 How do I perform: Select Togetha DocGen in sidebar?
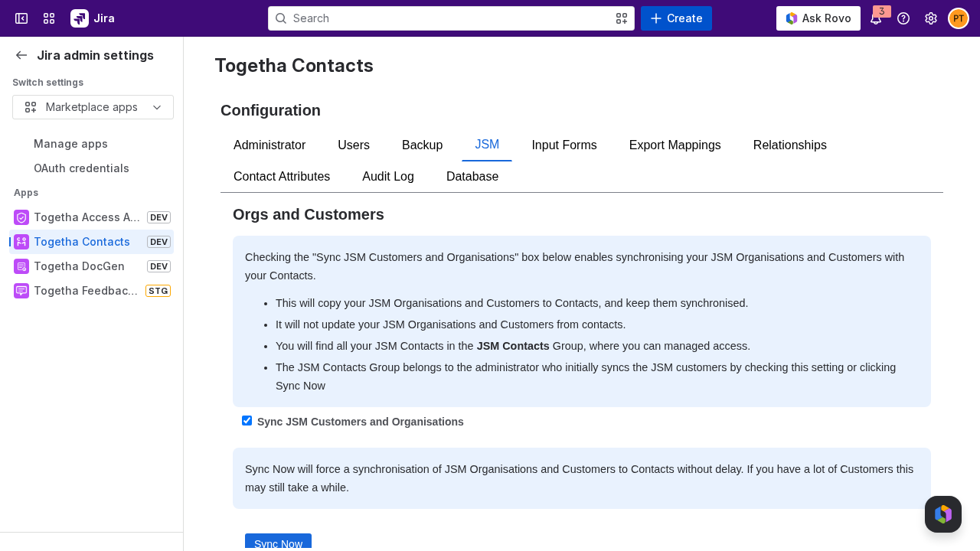tap(91, 266)
